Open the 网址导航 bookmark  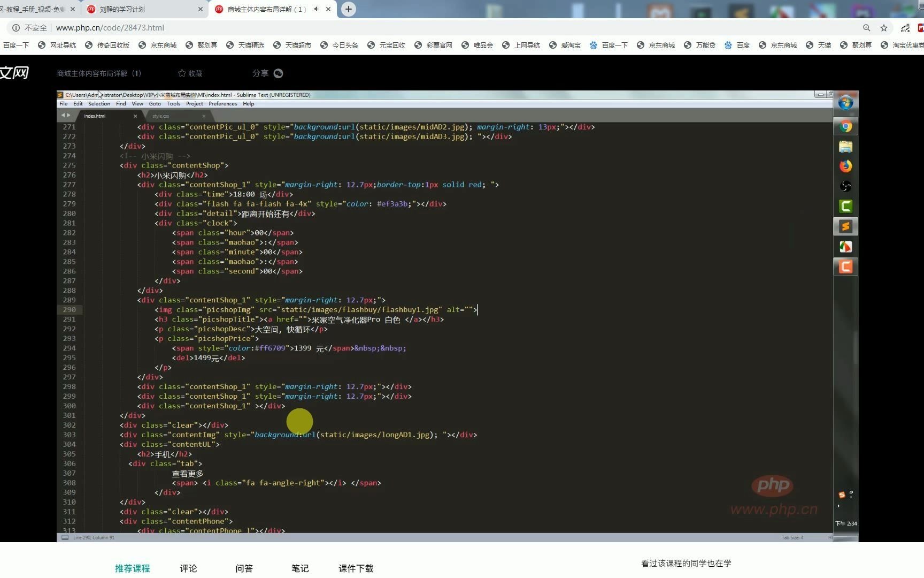[57, 45]
